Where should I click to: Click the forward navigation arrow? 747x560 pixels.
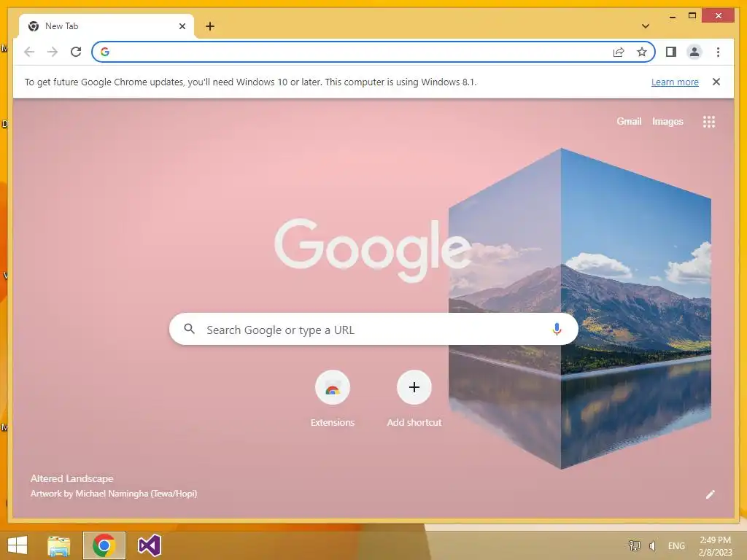coord(53,52)
